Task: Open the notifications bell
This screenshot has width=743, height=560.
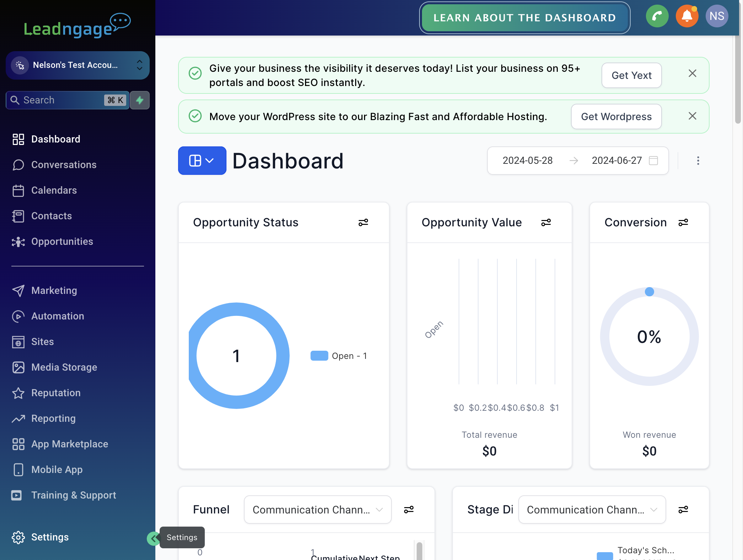Action: (687, 16)
